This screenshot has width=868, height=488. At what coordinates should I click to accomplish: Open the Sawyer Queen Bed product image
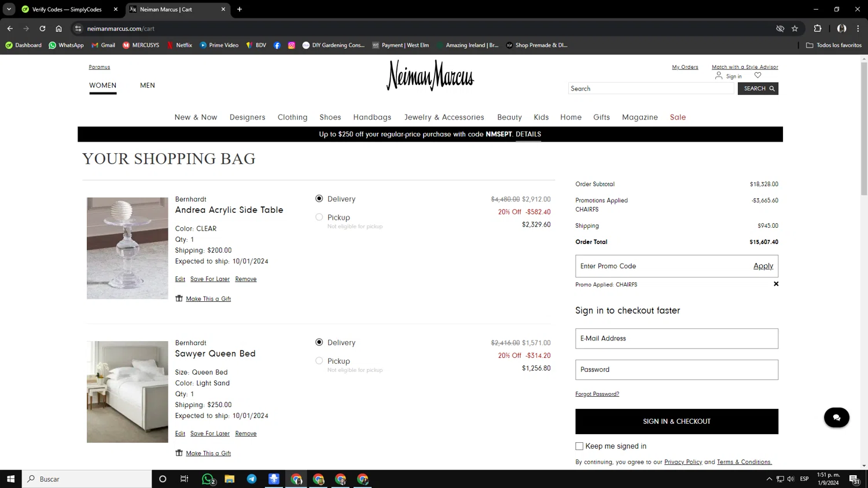[x=127, y=391]
